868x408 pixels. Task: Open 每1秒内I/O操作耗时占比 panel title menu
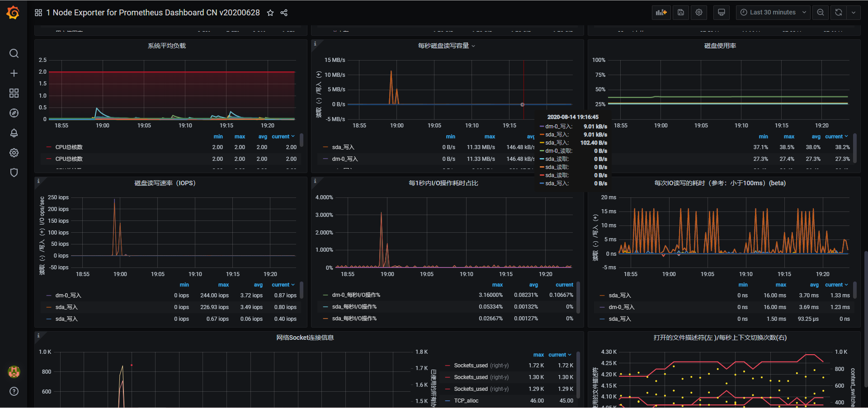pos(443,183)
